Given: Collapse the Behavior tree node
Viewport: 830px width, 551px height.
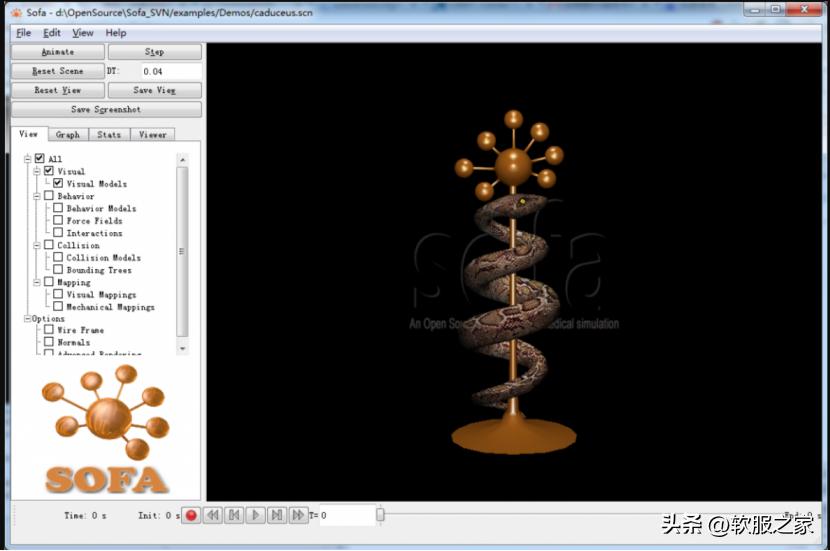Looking at the screenshot, I should coord(36,196).
